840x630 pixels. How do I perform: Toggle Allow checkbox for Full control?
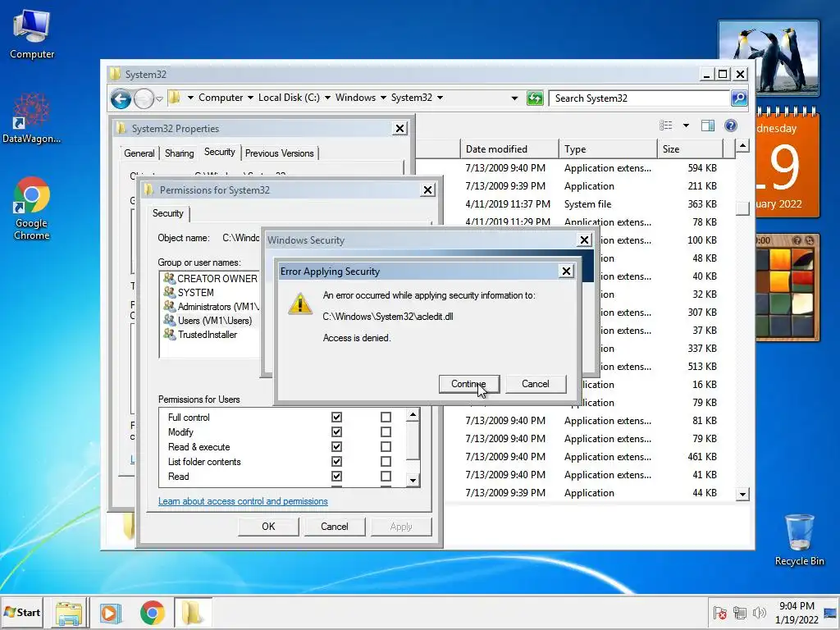click(x=336, y=417)
